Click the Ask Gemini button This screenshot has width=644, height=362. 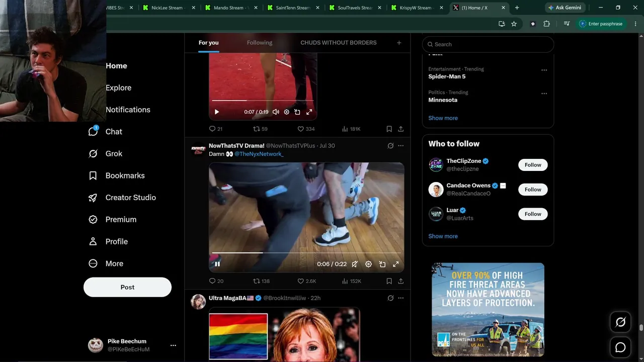coord(565,8)
